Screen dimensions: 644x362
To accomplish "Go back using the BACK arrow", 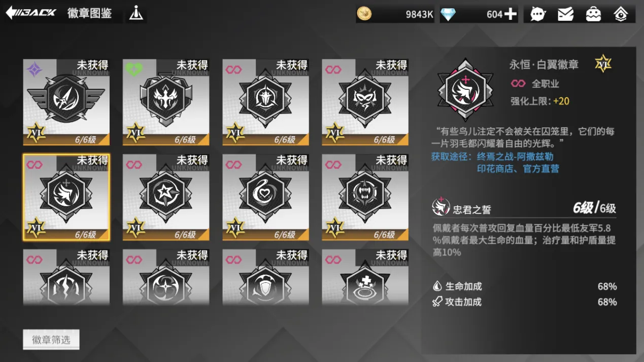I will (31, 13).
